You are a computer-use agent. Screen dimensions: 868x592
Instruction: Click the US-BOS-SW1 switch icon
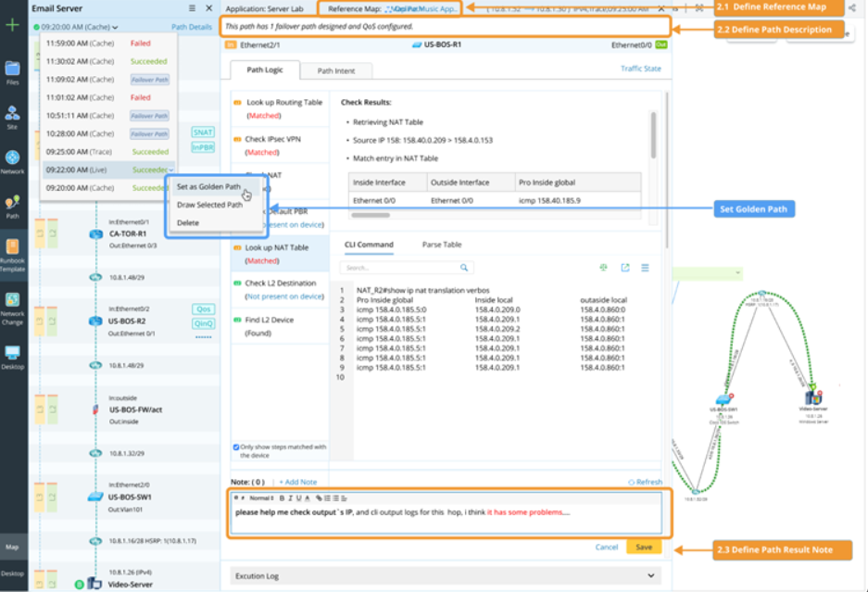pos(95,497)
